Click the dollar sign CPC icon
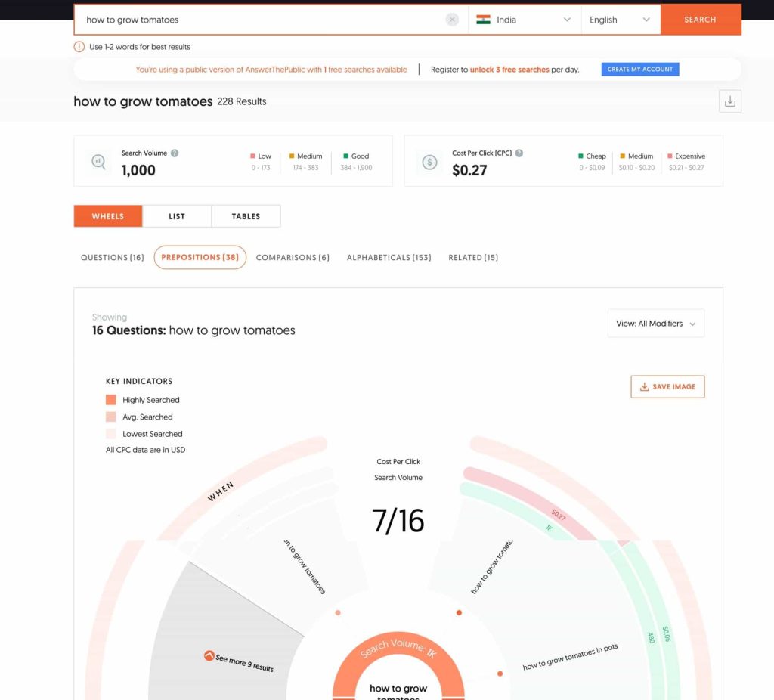The width and height of the screenshot is (774, 700). (429, 162)
